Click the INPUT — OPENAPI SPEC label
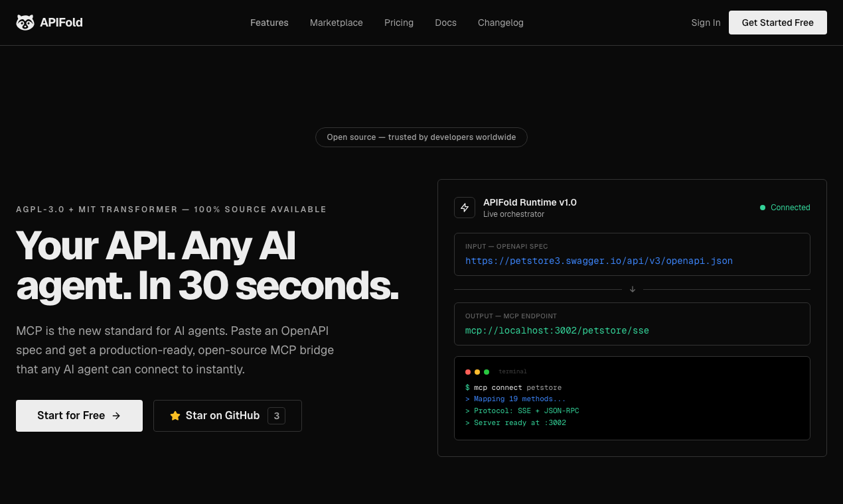The width and height of the screenshot is (843, 504). [506, 247]
